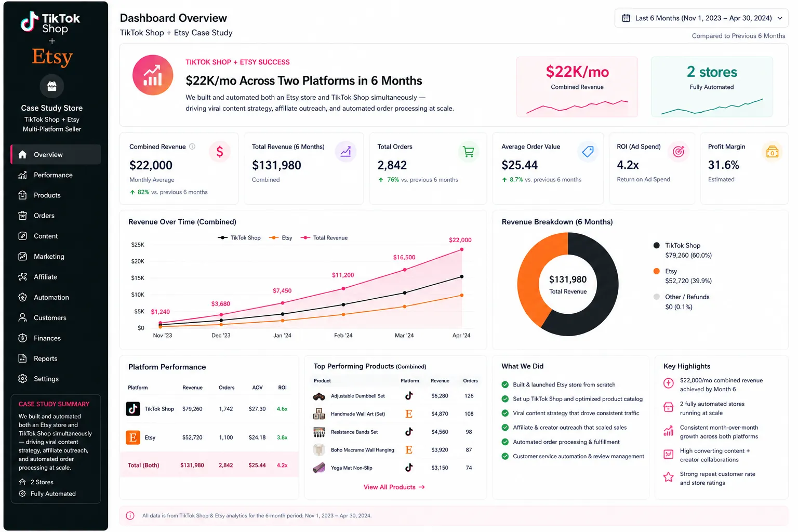Click the TikTok platform icon for Resistance Bands Set

(x=409, y=432)
